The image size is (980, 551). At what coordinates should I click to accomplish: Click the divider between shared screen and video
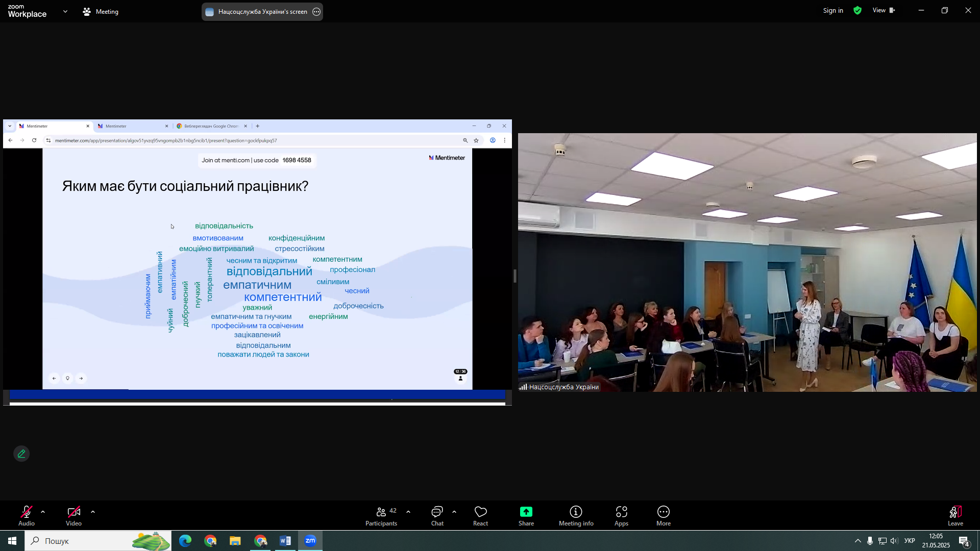pyautogui.click(x=515, y=276)
